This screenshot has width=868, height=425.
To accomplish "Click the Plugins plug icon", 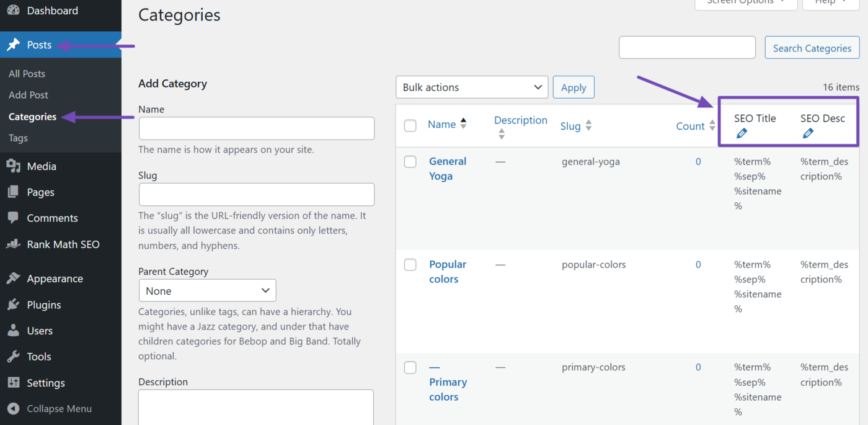I will [13, 305].
